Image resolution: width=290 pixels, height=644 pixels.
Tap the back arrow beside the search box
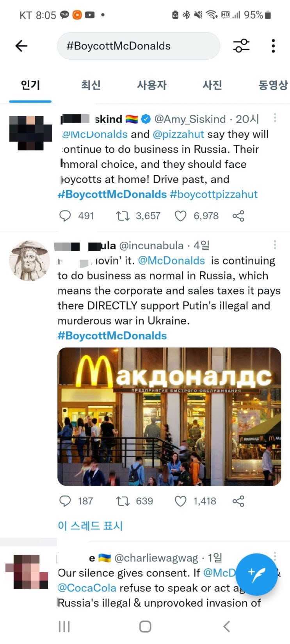(21, 46)
